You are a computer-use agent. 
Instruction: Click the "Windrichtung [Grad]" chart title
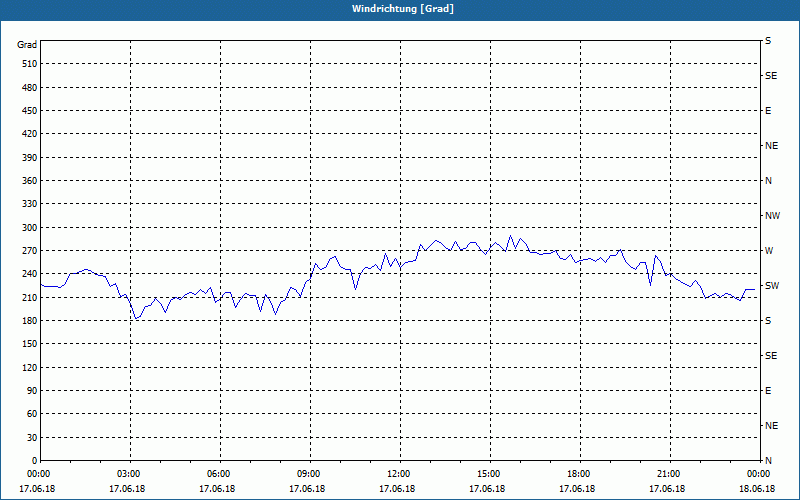point(403,9)
